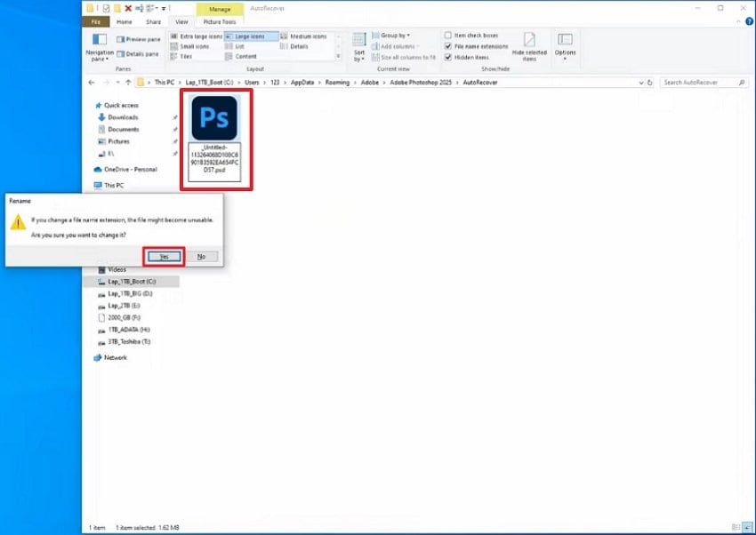The width and height of the screenshot is (756, 535).
Task: Switch to the View ribbon tab
Action: coord(181,21)
